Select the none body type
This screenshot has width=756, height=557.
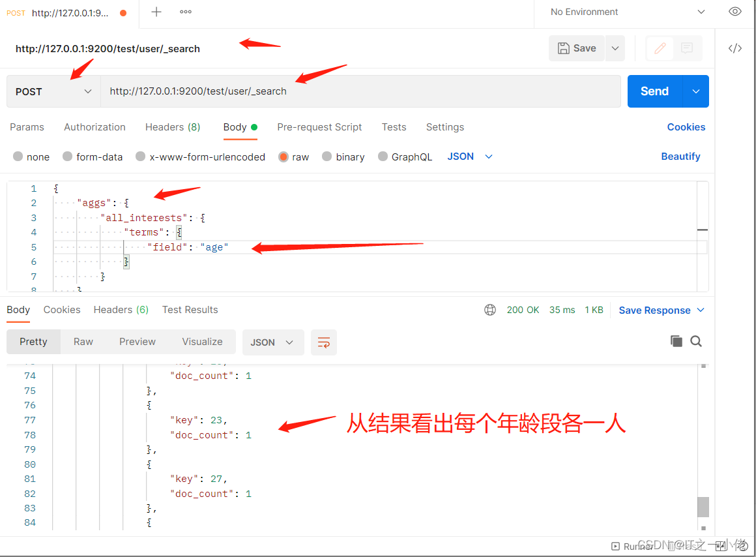pyautogui.click(x=18, y=157)
